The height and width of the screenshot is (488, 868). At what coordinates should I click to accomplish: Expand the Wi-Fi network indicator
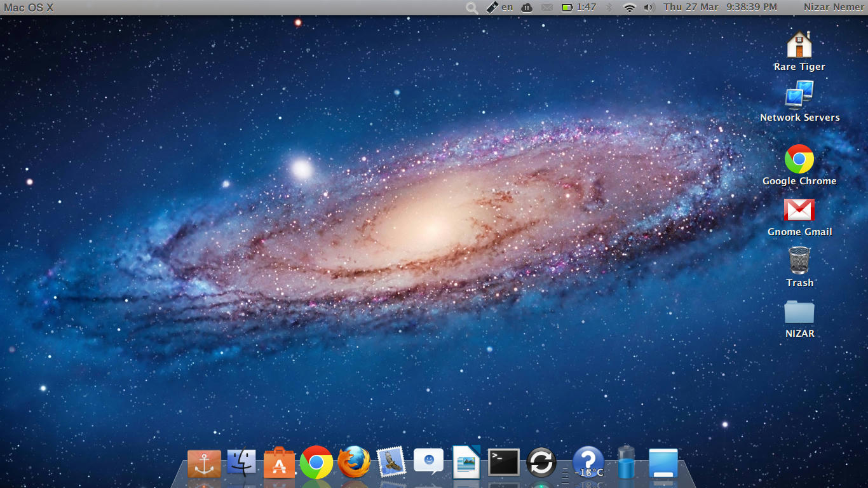(630, 7)
